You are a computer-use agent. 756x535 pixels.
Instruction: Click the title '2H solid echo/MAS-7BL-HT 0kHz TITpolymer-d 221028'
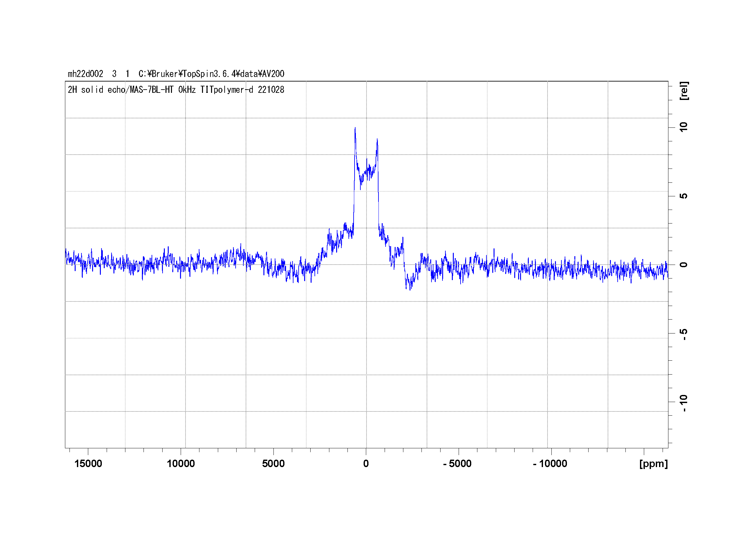point(176,90)
